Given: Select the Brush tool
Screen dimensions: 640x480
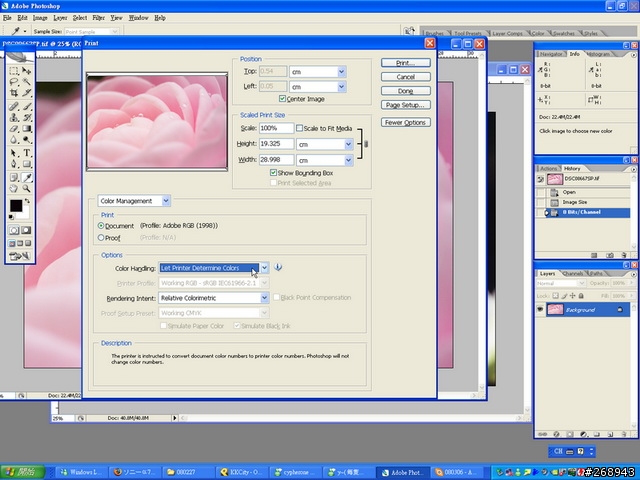Looking at the screenshot, I should pyautogui.click(x=27, y=107).
